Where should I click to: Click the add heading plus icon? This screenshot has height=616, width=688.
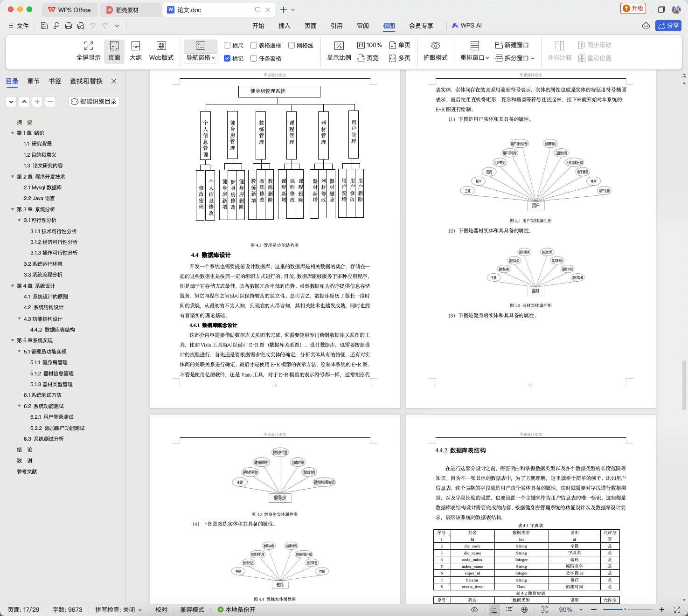[x=37, y=101]
